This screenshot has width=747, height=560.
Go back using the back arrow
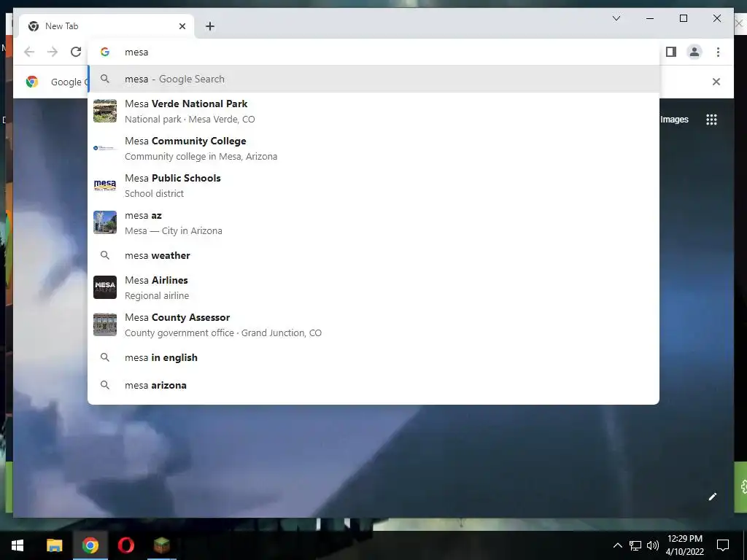[x=29, y=52]
